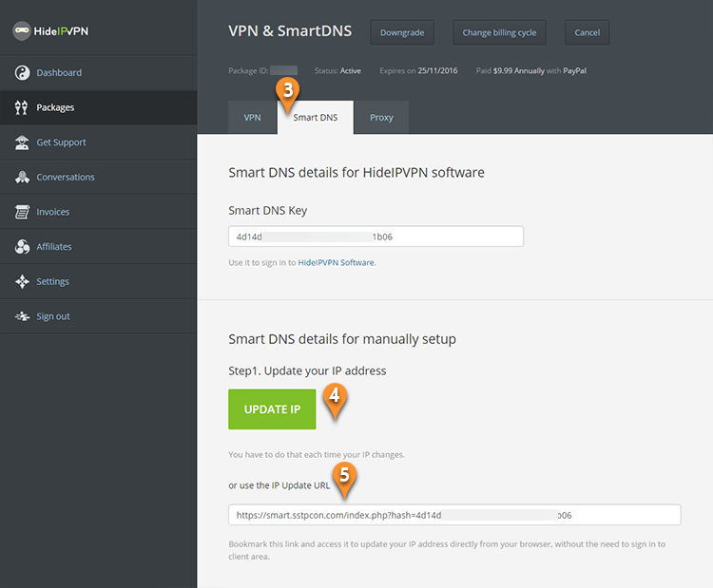713x588 pixels.
Task: Click the Get Support icon
Action: tap(22, 142)
